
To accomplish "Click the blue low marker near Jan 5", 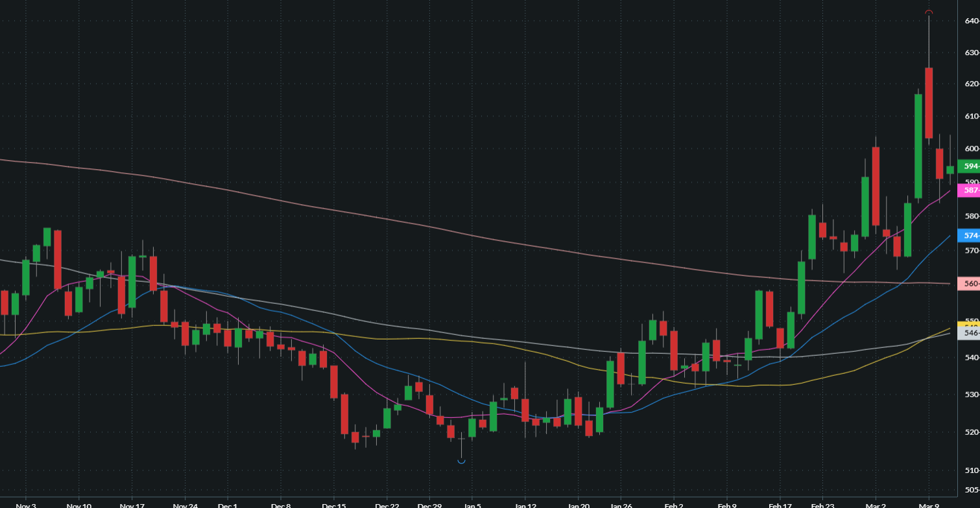I will click(461, 461).
